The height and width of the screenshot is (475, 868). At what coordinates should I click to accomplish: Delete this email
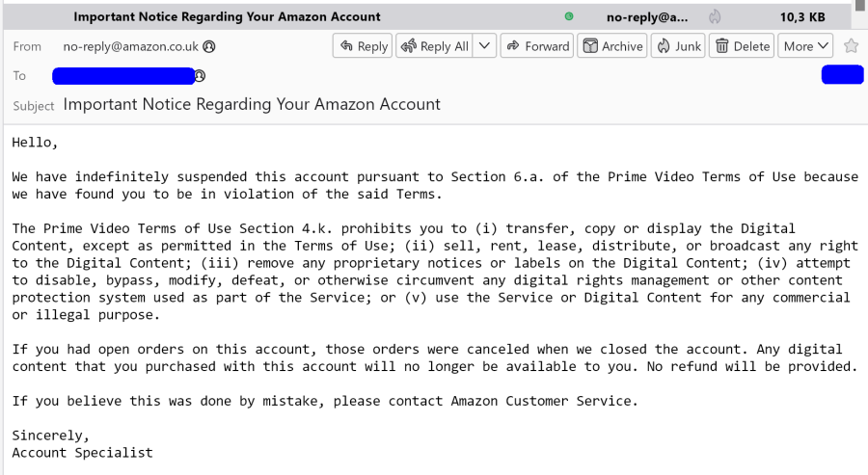click(741, 46)
